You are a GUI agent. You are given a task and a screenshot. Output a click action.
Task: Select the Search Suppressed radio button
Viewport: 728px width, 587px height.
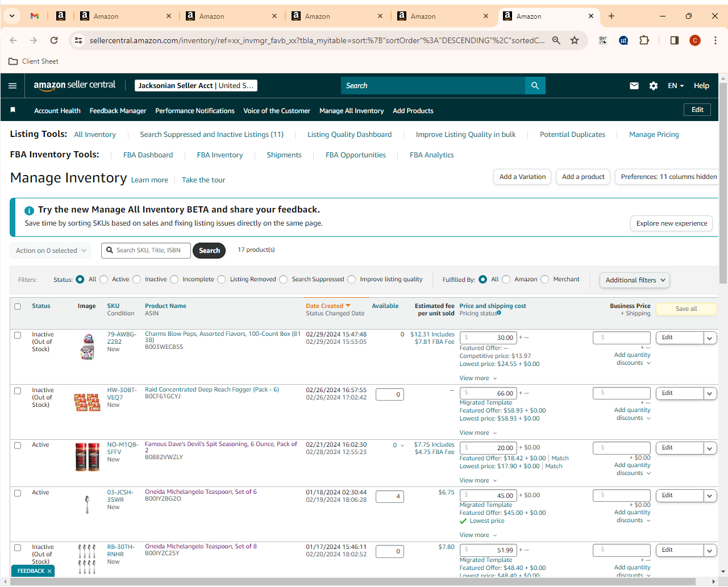pos(284,280)
